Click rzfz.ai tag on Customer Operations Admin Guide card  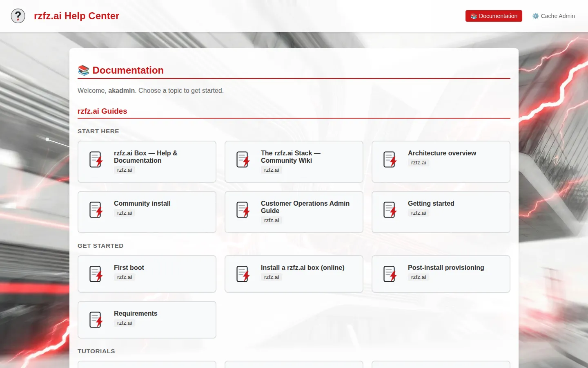272,220
